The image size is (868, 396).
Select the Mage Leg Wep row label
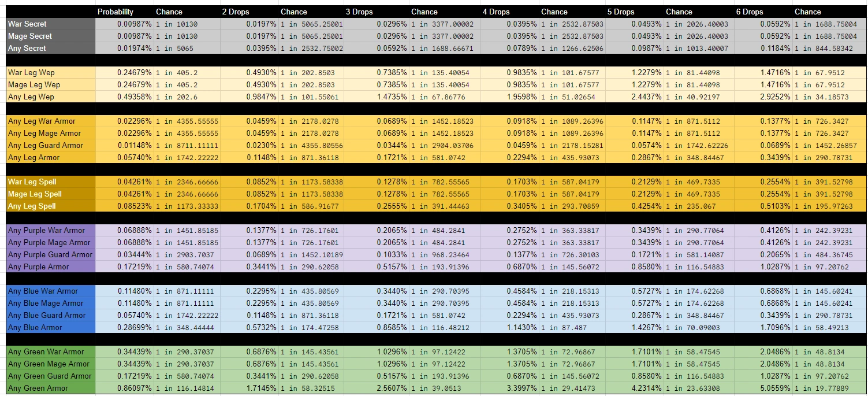[34, 84]
